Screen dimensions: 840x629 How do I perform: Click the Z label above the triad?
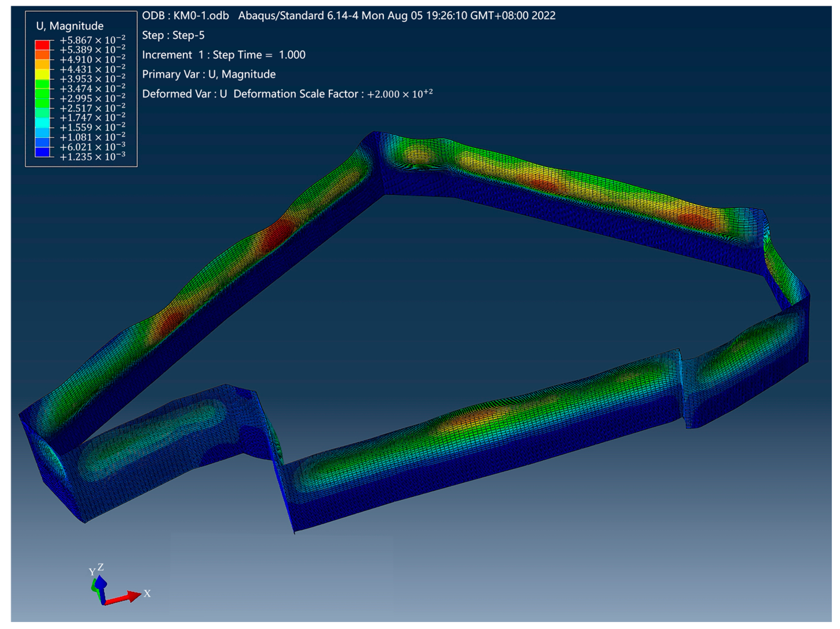(101, 567)
